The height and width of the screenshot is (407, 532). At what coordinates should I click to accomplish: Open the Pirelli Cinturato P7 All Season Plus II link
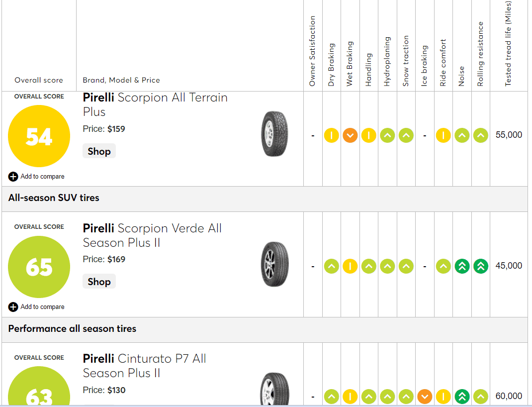coord(144,366)
